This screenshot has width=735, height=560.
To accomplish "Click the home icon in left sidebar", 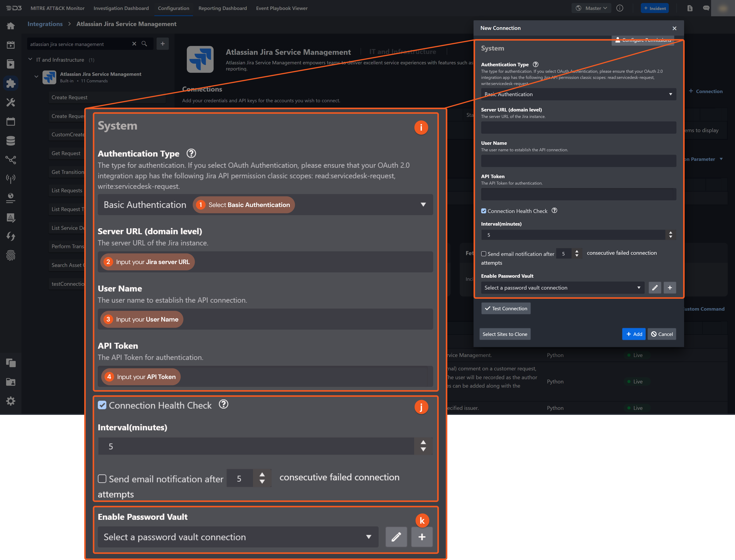I will pos(11,26).
